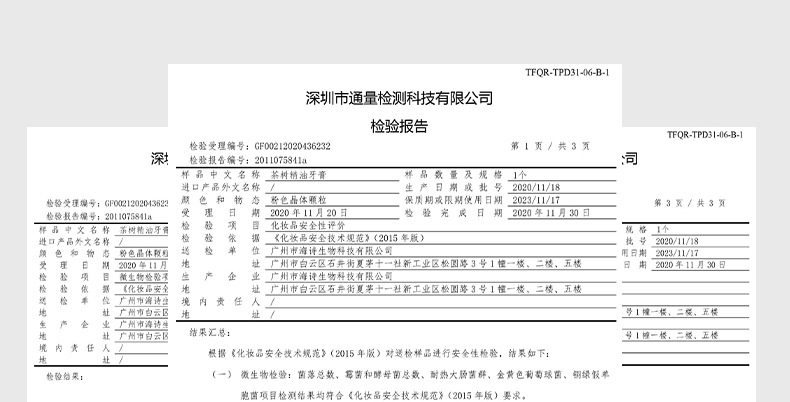Click the paragraph starting 根据《化妆品安全技术规范》
Screen dimensions: 790x402
379,354
